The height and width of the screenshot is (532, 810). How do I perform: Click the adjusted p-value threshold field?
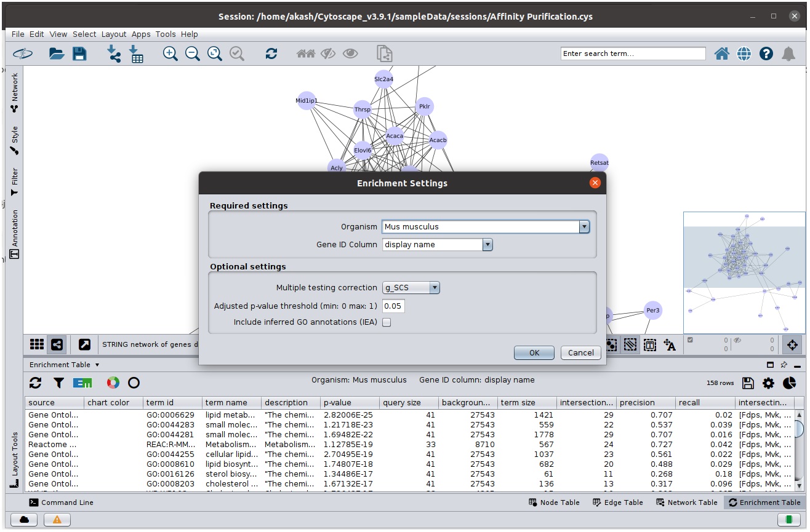click(x=393, y=306)
